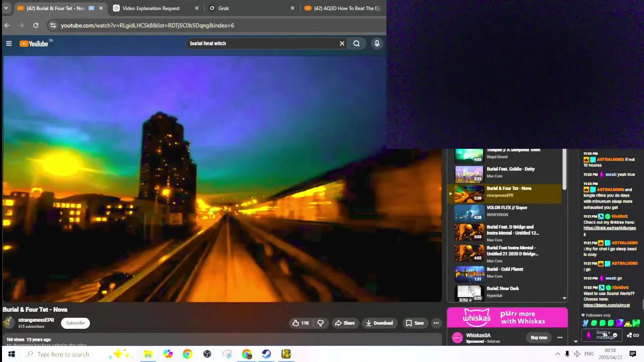Open OBS Studio from the taskbar

[207, 354]
